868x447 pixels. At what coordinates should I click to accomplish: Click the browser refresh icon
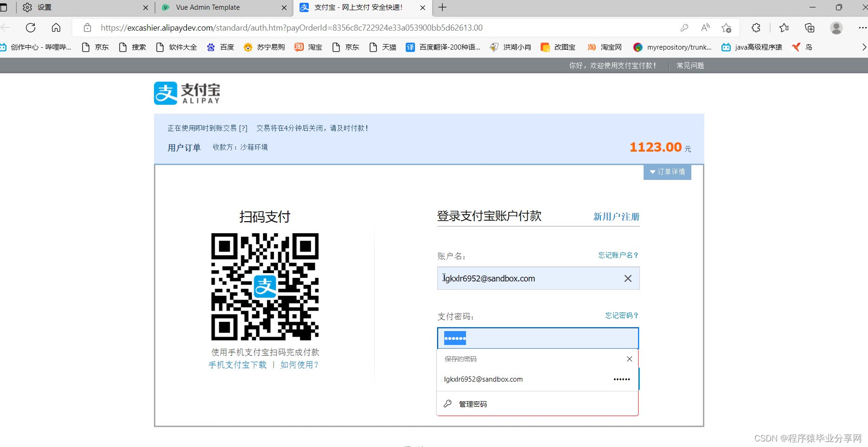tap(31, 28)
